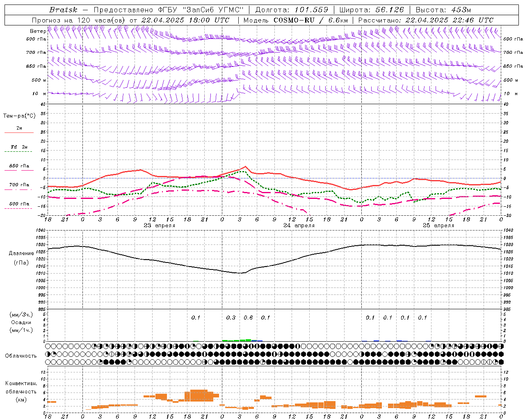Click the precipitation value "0.3"
The image size is (525, 420).
point(231,317)
